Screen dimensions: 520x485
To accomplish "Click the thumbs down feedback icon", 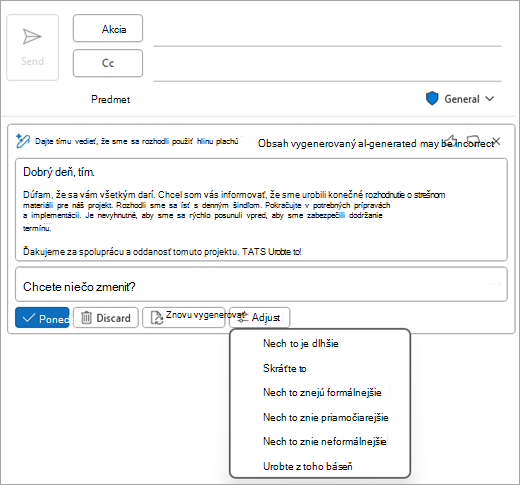I will pyautogui.click(x=473, y=140).
